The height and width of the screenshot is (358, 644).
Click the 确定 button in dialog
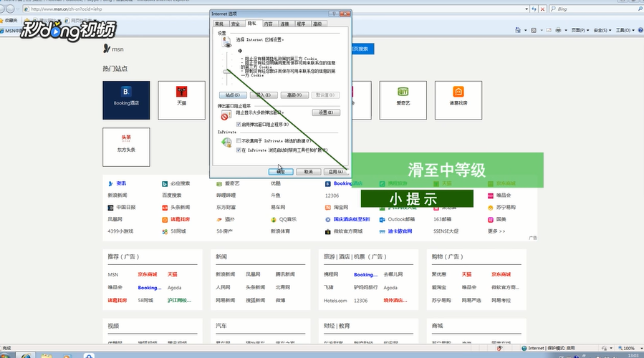(x=281, y=172)
